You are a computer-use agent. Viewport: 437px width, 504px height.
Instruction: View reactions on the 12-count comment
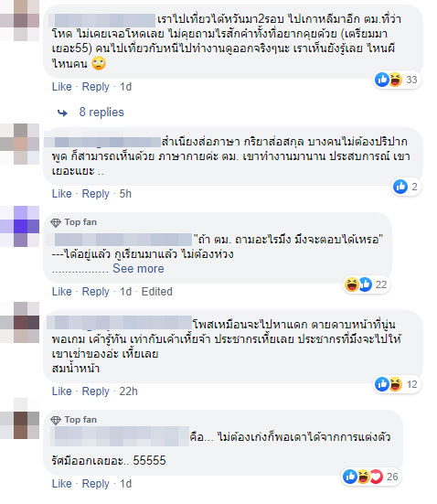(x=397, y=384)
